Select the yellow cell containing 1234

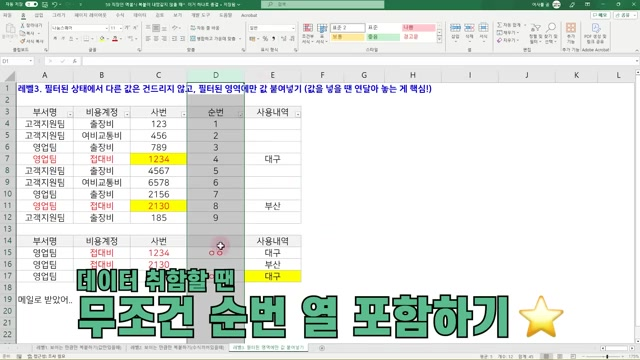click(x=158, y=159)
